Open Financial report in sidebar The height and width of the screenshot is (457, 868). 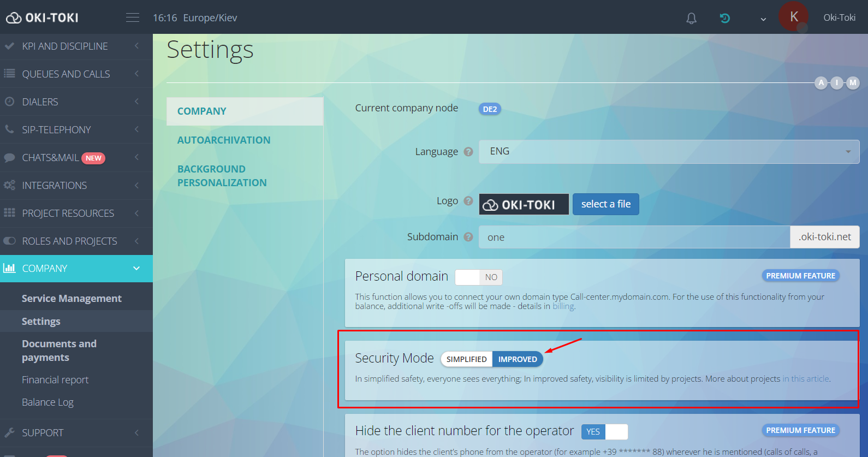click(55, 380)
